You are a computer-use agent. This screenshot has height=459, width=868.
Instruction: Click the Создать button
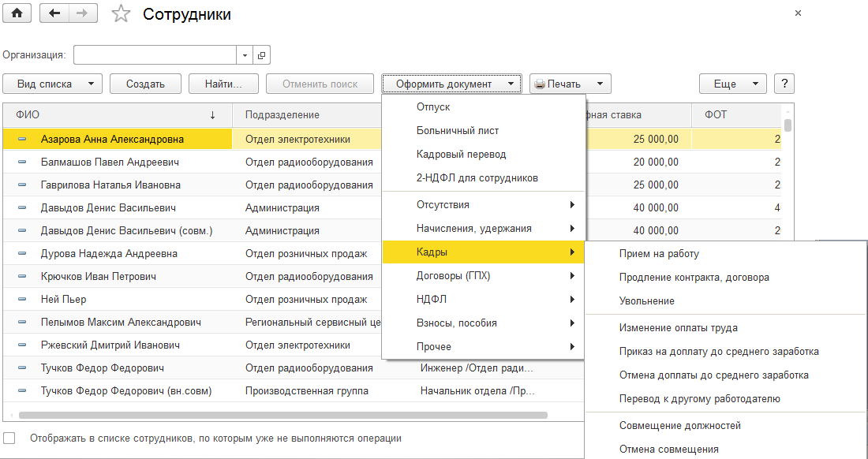[145, 84]
